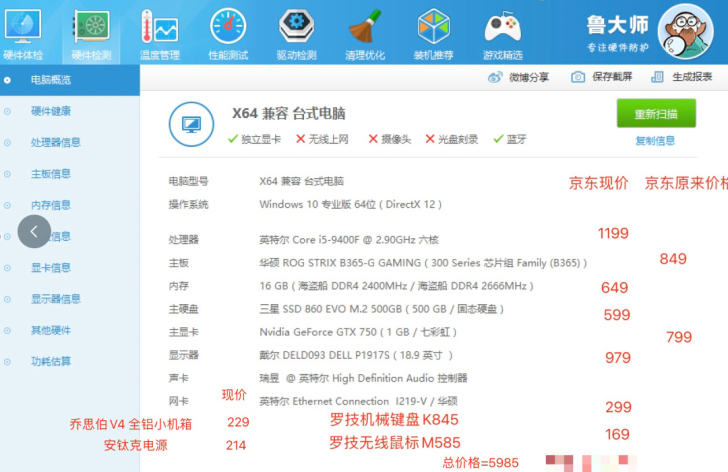Click the 三星 SSD 860 EVO value
The width and height of the screenshot is (728, 472).
381,309
